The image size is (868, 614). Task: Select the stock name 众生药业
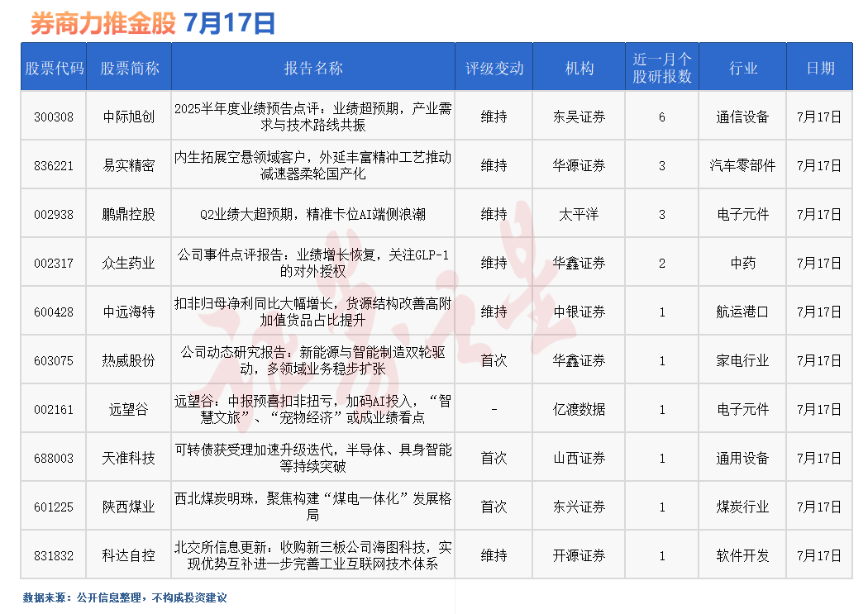click(129, 263)
